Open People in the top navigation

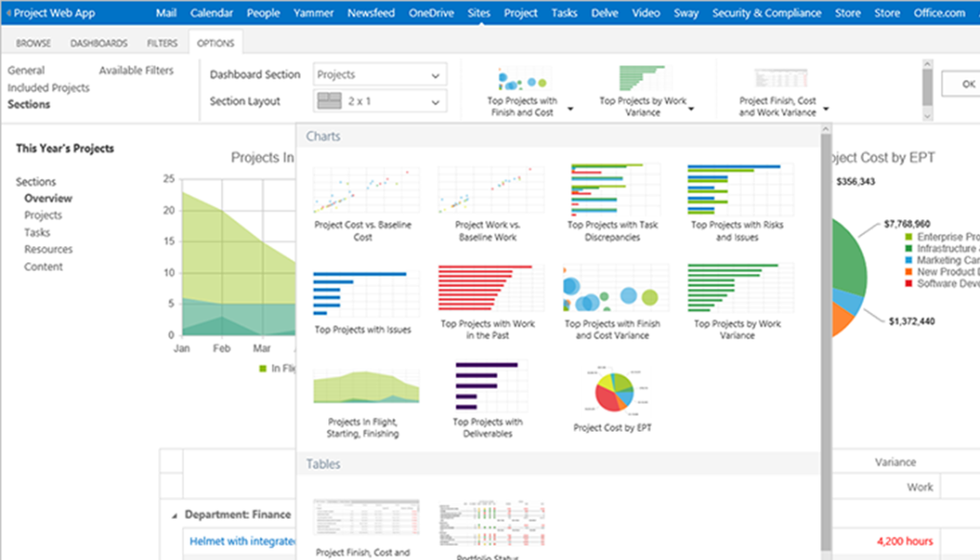(x=263, y=12)
